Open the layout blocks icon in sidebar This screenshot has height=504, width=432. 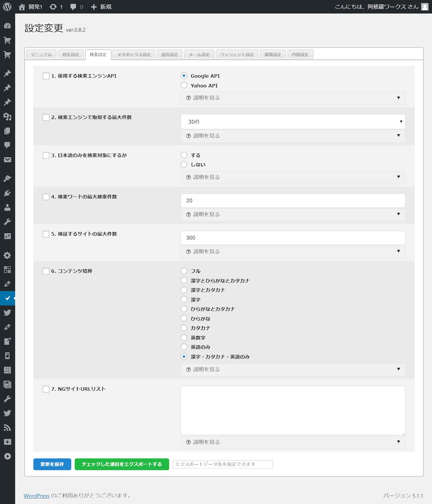pos(7,370)
